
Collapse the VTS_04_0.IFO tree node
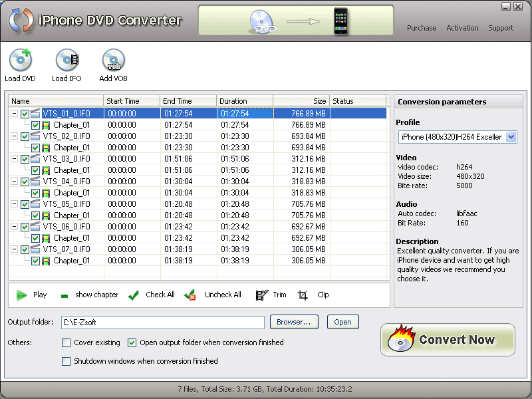coord(14,181)
